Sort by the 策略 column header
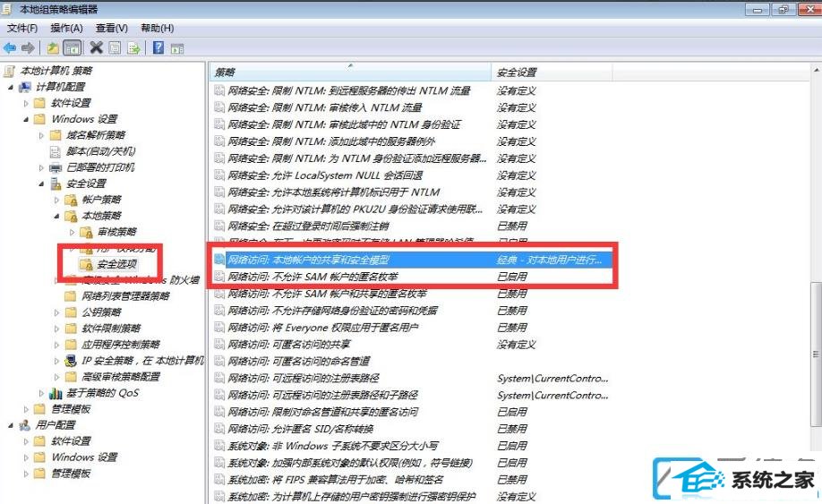Viewport: 822px width, 504px height. click(350, 72)
